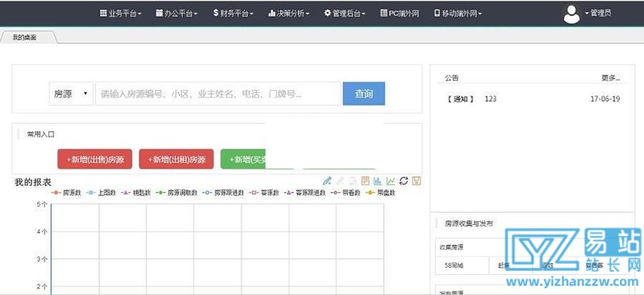Expand the 财务平台 menu
Image resolution: width=644 pixels, height=295 pixels.
(x=233, y=14)
